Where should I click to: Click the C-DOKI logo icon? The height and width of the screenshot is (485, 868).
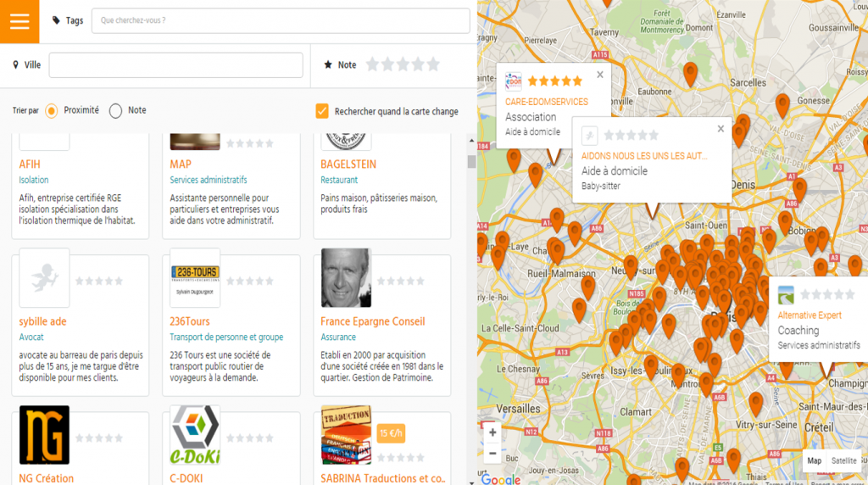(x=195, y=435)
